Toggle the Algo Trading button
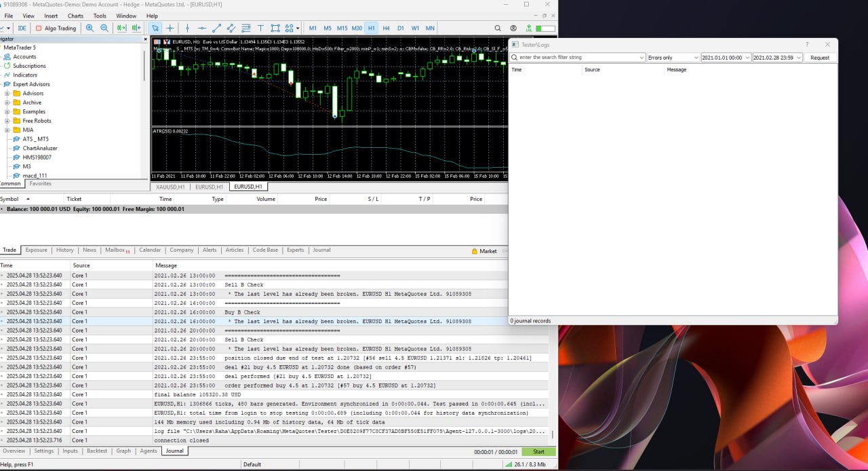 (x=56, y=28)
